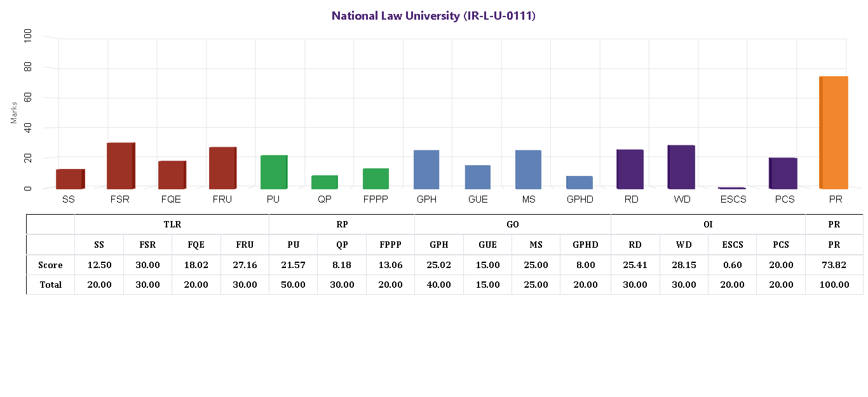The width and height of the screenshot is (868, 397).
Task: Click total cell 25.00 under MS
Action: [536, 285]
